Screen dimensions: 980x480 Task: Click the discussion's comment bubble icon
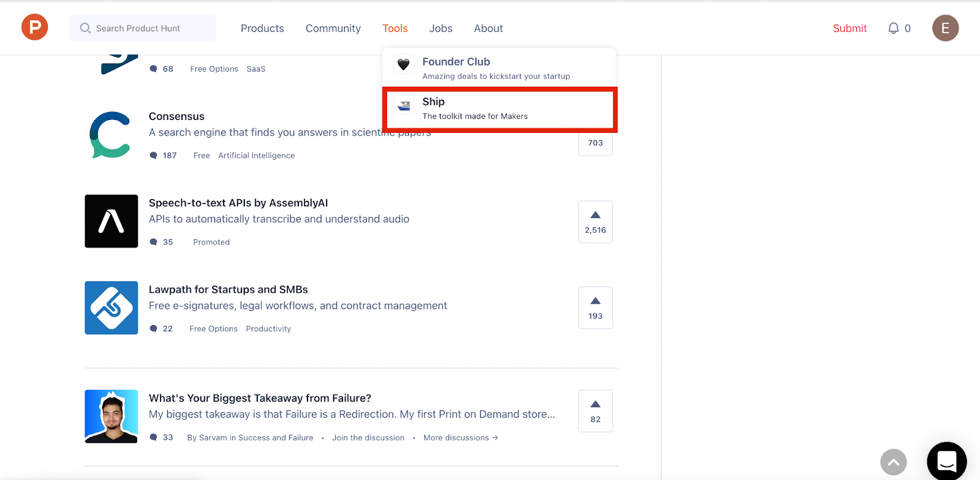154,437
